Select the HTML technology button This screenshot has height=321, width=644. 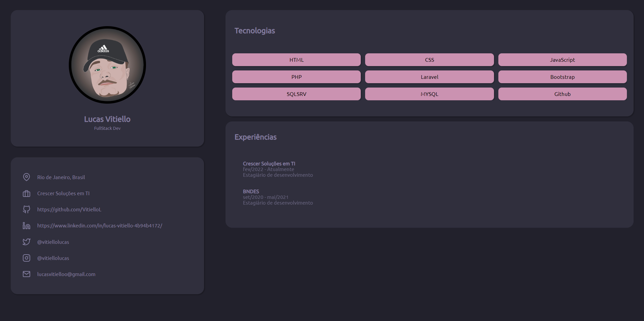pyautogui.click(x=296, y=60)
